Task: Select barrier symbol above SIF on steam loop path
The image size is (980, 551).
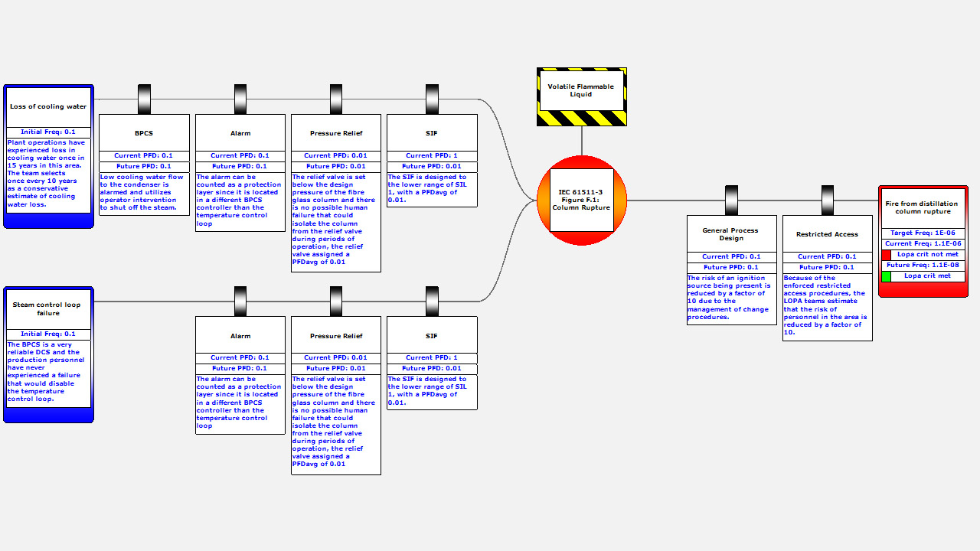Action: 432,301
